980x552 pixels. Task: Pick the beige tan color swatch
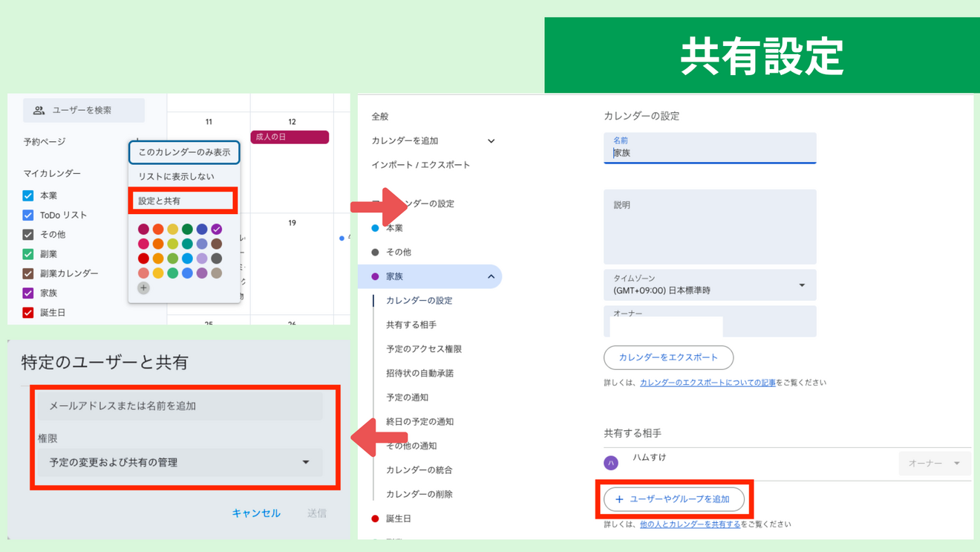tap(217, 273)
